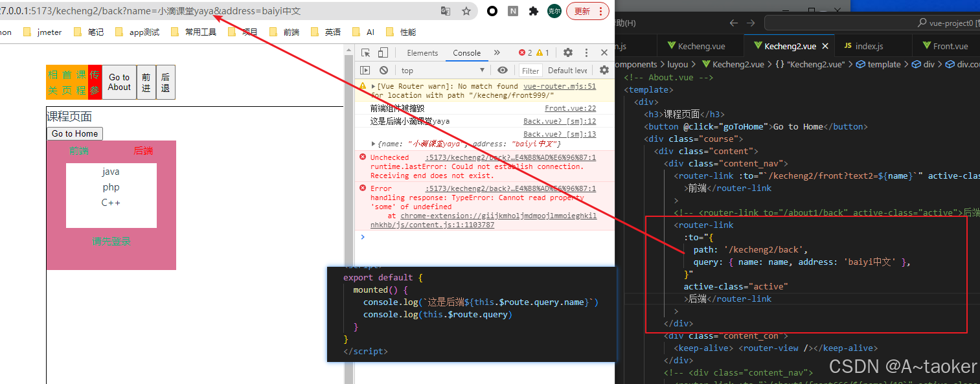Open the 笔记 bookmarks folder
Screen dimensions: 980x384
[89, 32]
